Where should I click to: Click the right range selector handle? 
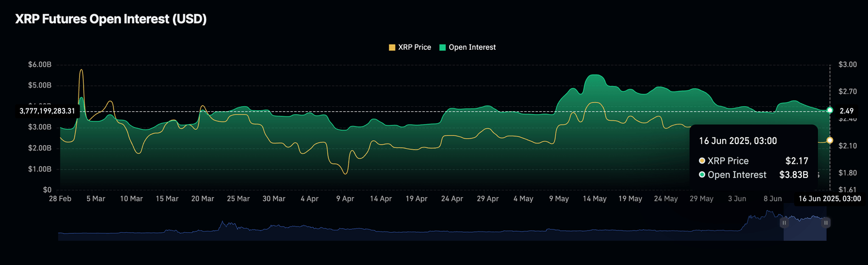point(826,223)
